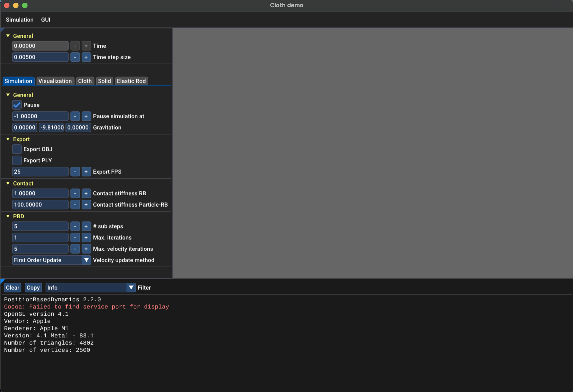
Task: Increase Contact stiffness RB
Action: [86, 193]
